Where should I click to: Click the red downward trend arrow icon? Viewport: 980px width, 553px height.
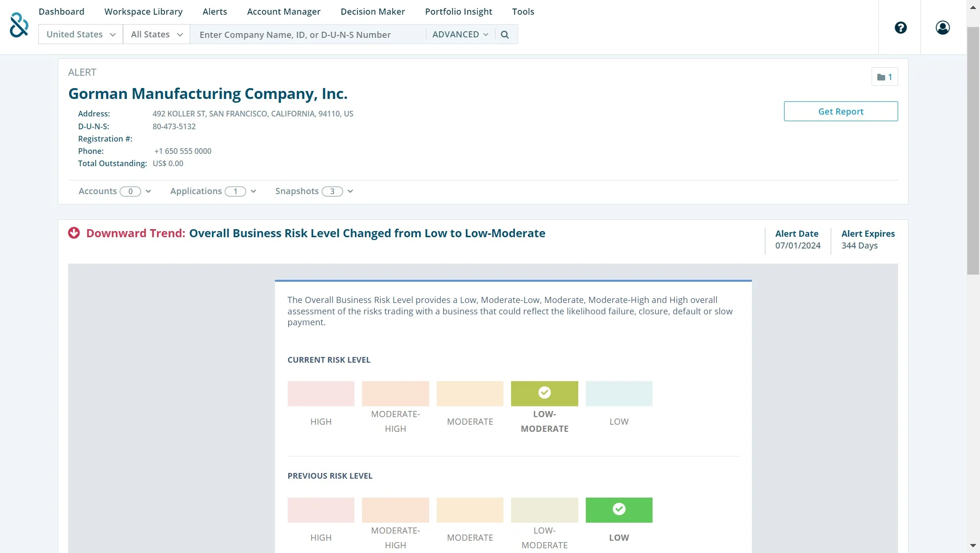[74, 233]
